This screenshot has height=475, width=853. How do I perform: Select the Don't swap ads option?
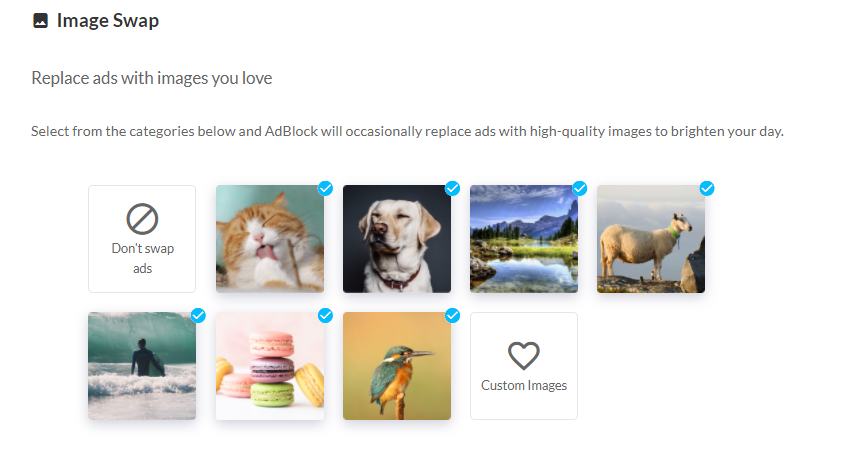pos(142,239)
